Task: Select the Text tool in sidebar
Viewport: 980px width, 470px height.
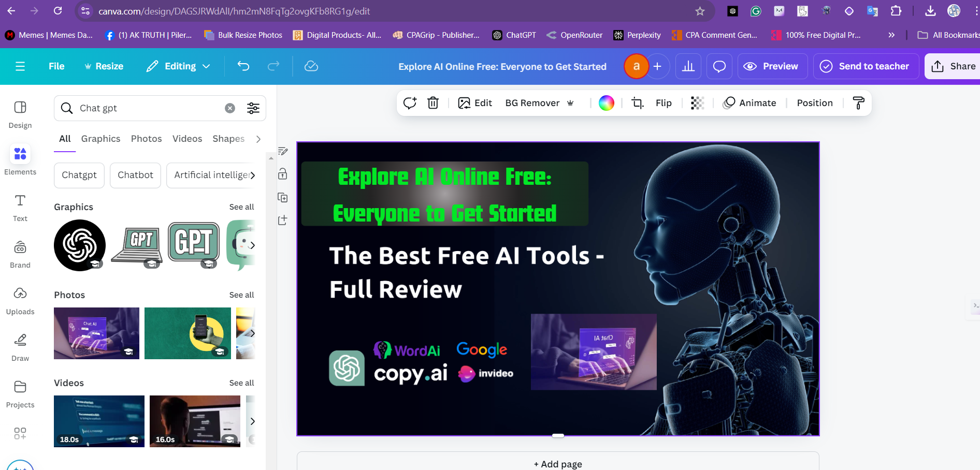Action: click(x=20, y=208)
